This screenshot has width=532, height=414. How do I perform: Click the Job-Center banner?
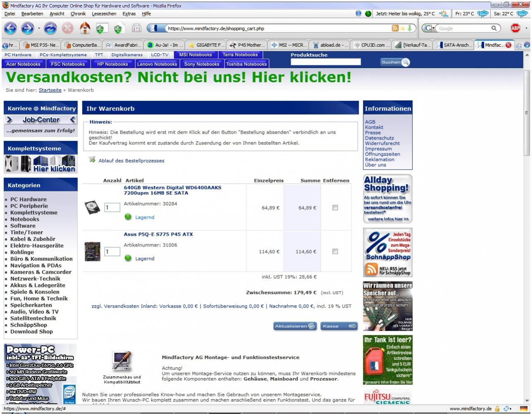pos(41,120)
